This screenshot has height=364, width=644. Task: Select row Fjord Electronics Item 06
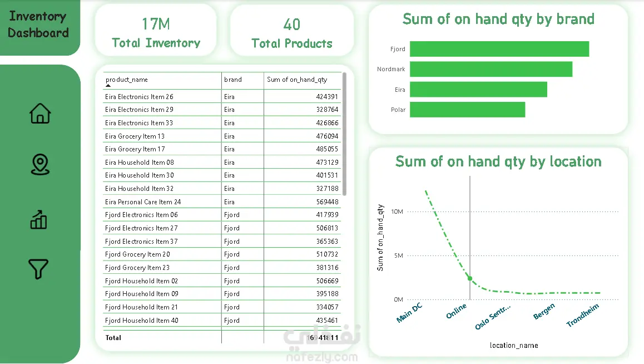point(222,215)
